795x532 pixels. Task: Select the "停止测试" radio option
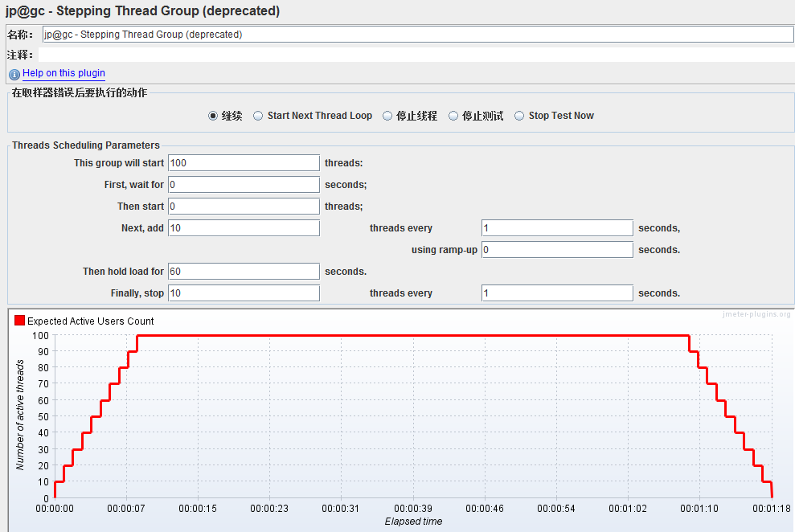point(453,115)
